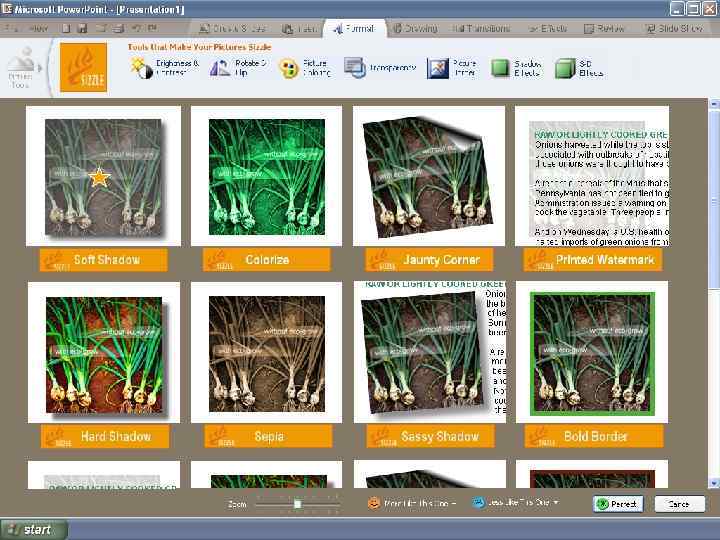Click the Colorize label button
The height and width of the screenshot is (540, 720).
click(266, 260)
